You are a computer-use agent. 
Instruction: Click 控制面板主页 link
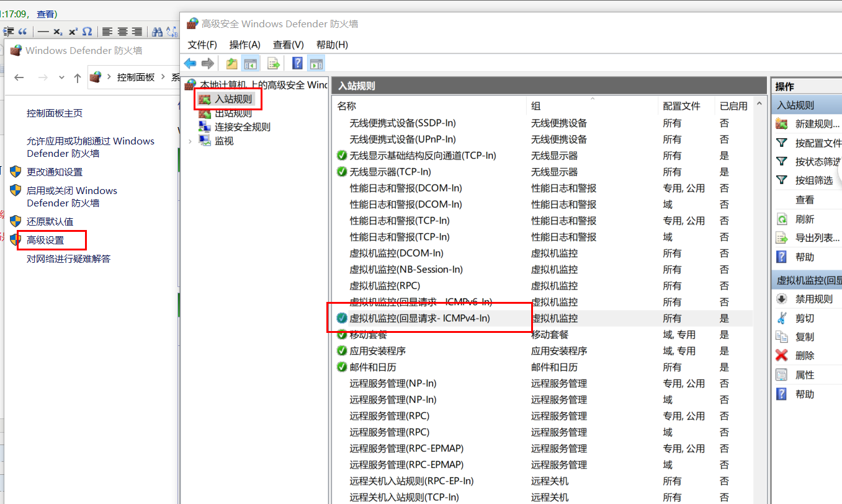coord(55,113)
